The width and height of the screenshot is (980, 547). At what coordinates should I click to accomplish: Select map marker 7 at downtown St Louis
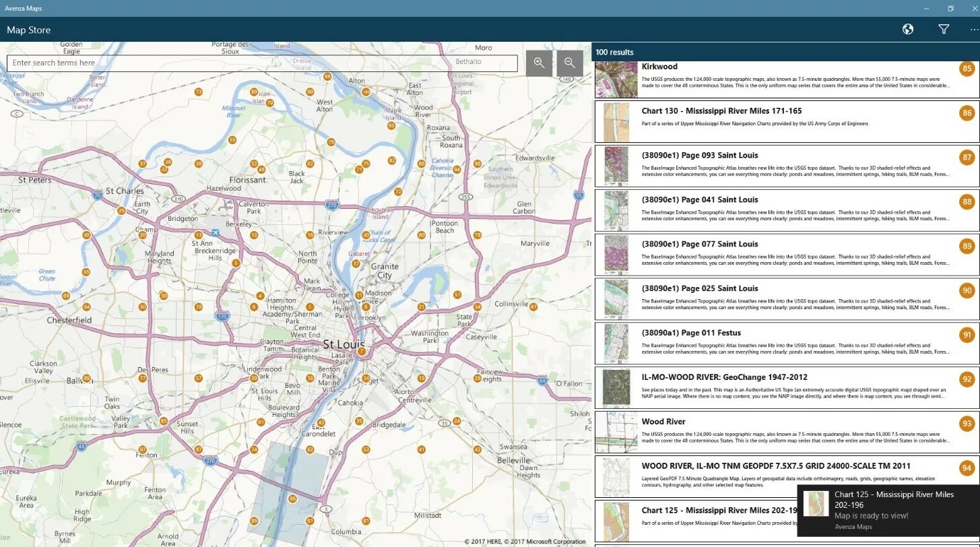[362, 351]
